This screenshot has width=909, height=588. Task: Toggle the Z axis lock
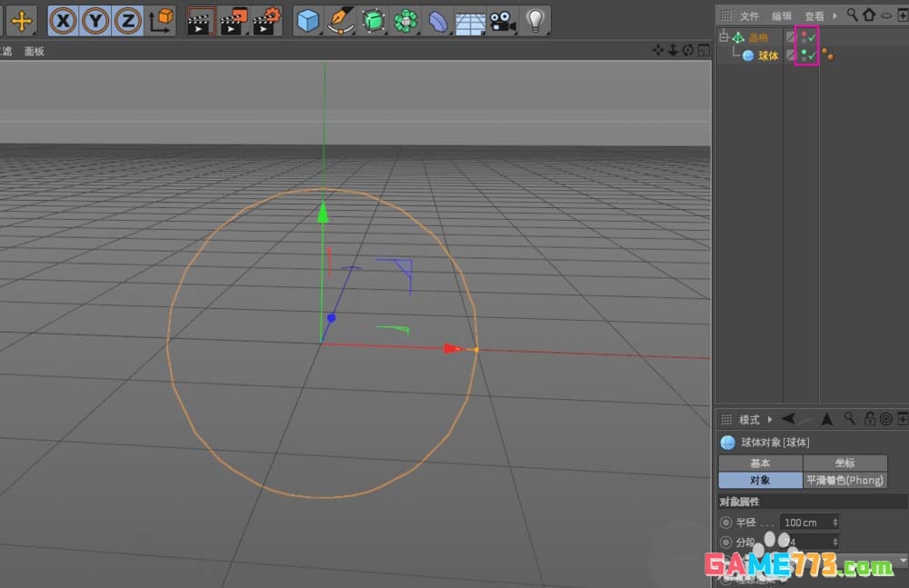(127, 19)
